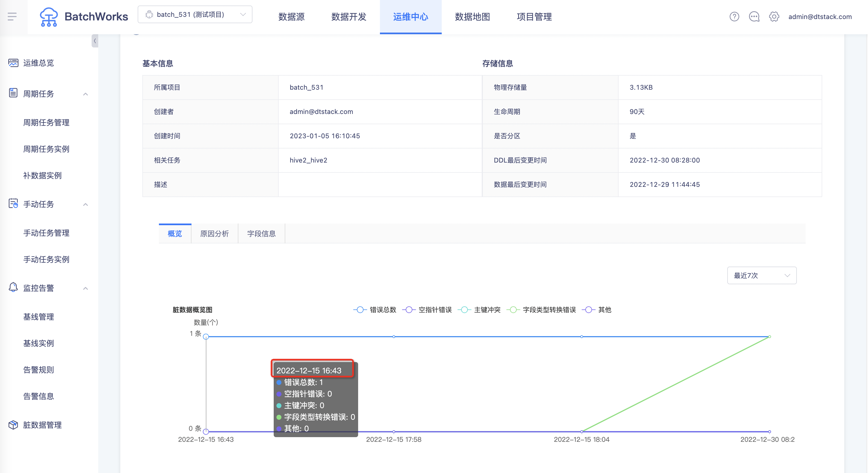
Task: Toggle the 其他 legend series
Action: [597, 309]
